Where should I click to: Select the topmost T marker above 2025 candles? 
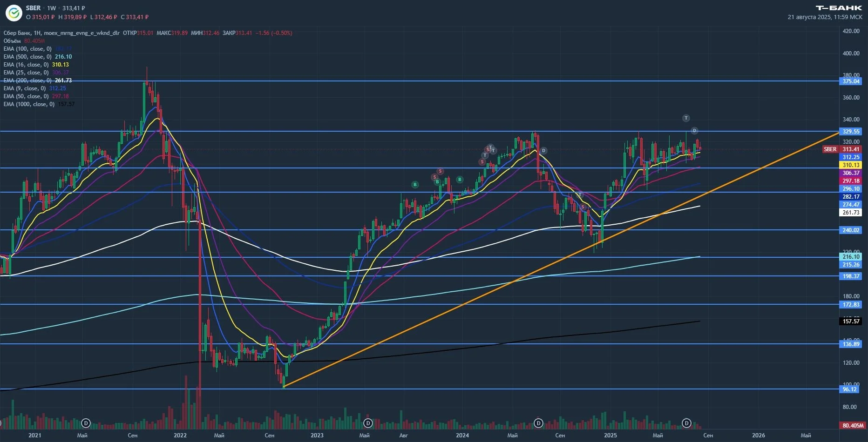(x=686, y=118)
